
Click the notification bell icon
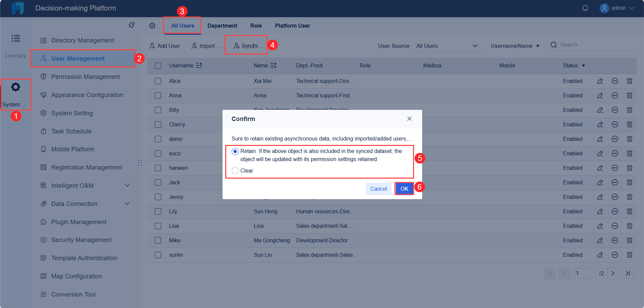pyautogui.click(x=585, y=8)
